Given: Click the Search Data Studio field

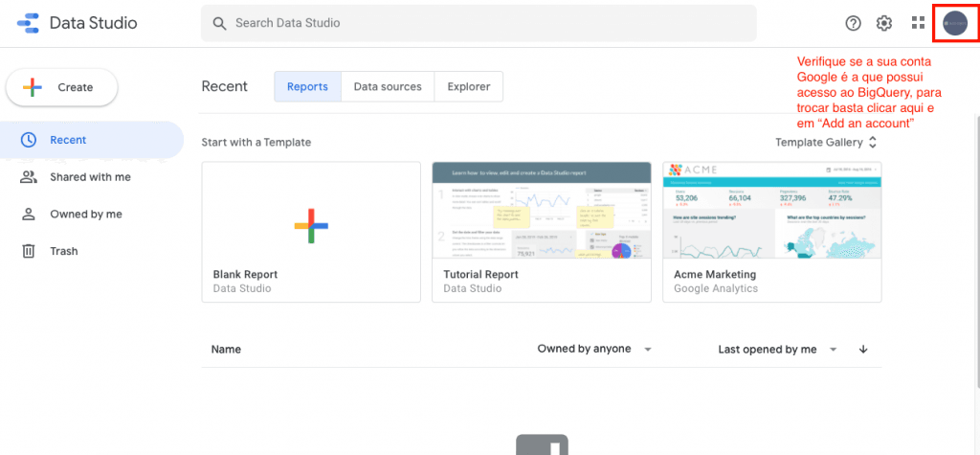Looking at the screenshot, I should pos(479,23).
